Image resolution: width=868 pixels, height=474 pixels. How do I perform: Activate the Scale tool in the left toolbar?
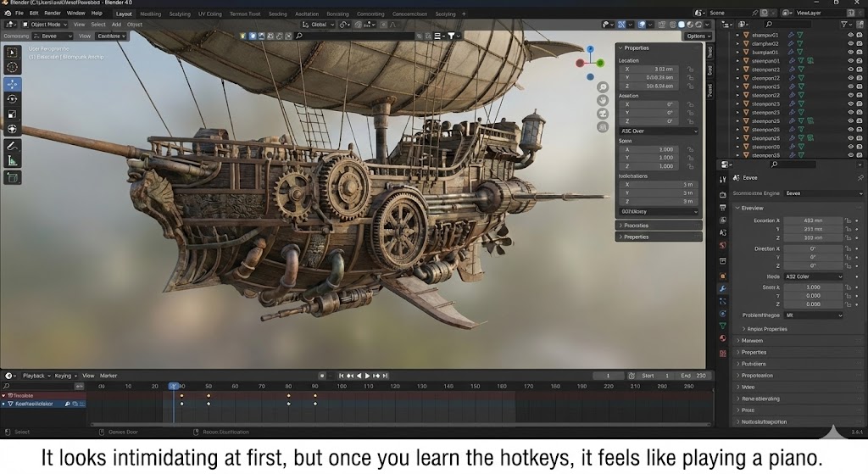(12, 114)
